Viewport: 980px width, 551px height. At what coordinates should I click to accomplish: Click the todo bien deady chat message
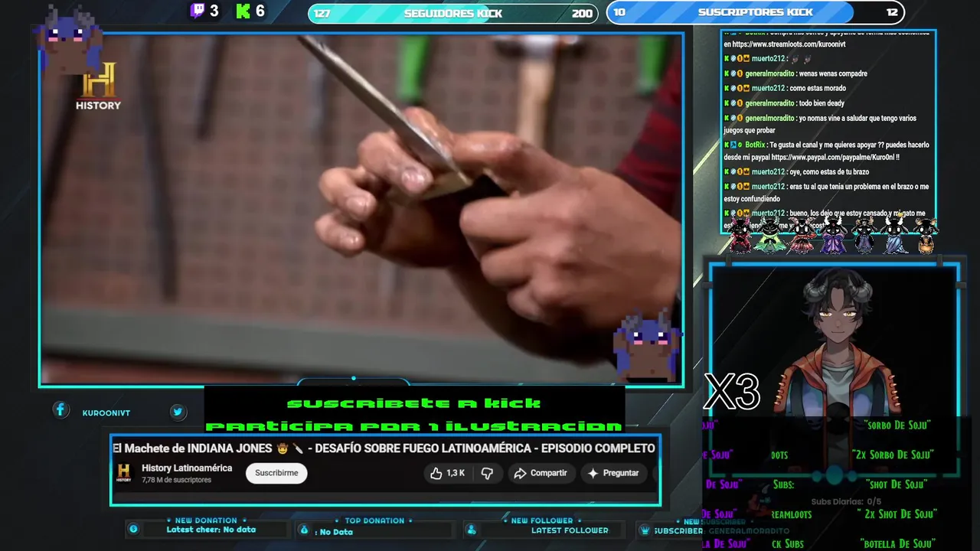click(821, 103)
